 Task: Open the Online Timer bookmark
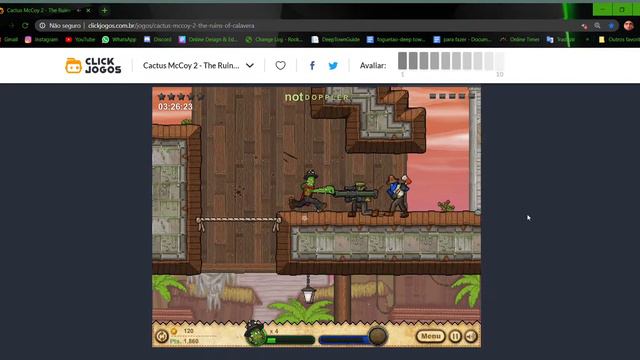(x=520, y=40)
